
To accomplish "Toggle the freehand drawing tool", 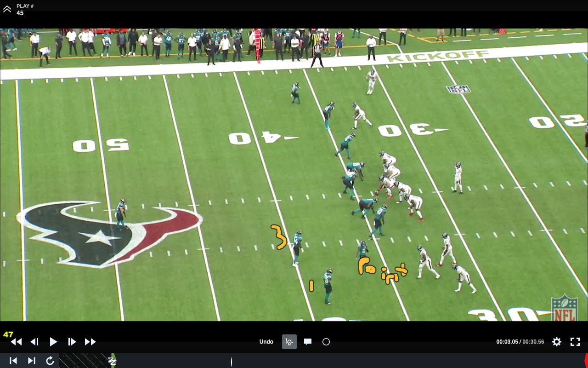I will click(289, 342).
